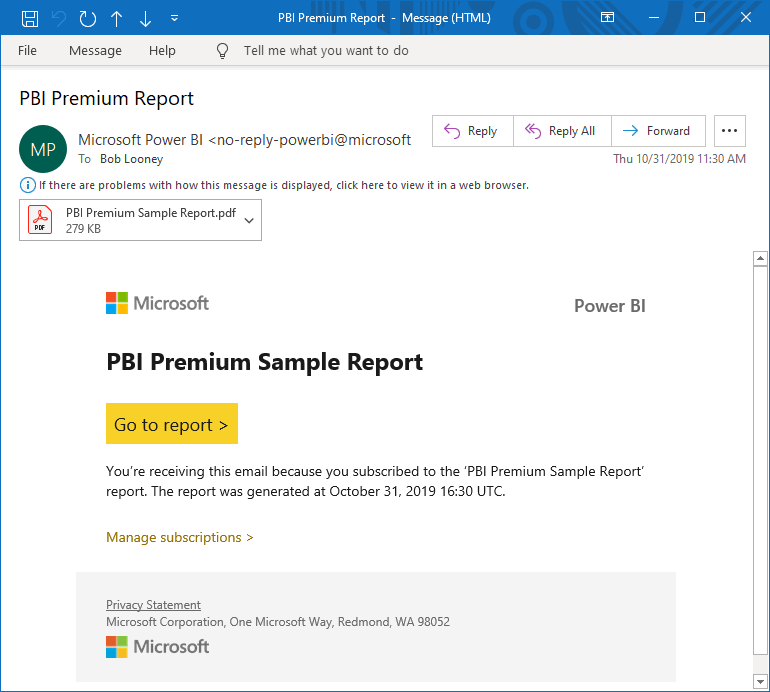Viewport: 770px width, 692px height.
Task: Follow the Manage subscriptions link
Action: (x=179, y=537)
